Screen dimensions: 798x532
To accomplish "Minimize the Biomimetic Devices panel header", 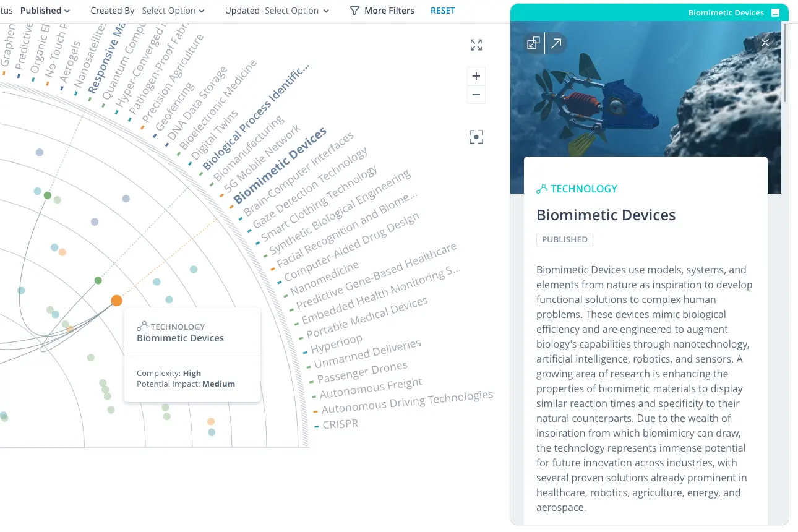I will pyautogui.click(x=776, y=12).
